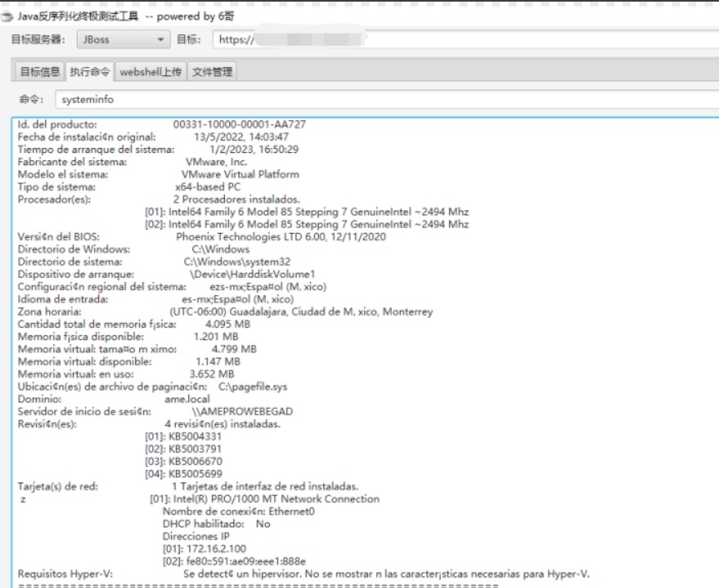Click the Ethernet0 connection name line
This screenshot has height=588, width=719.
(239, 511)
